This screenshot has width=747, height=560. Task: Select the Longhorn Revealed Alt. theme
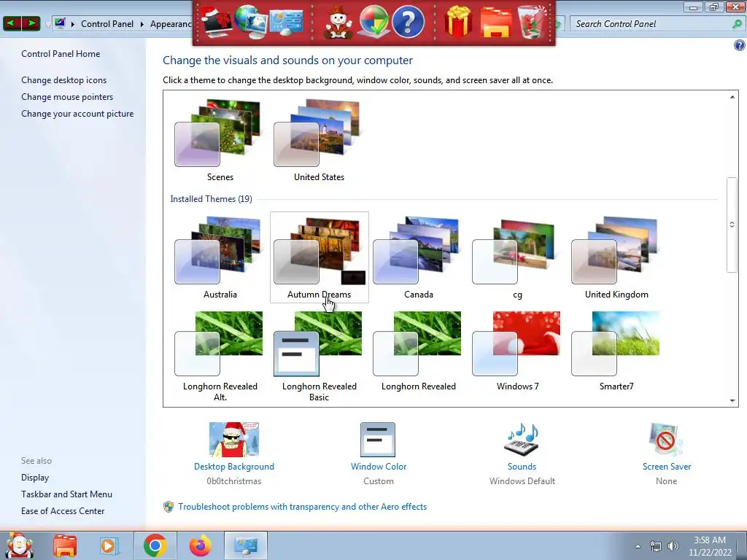click(220, 356)
